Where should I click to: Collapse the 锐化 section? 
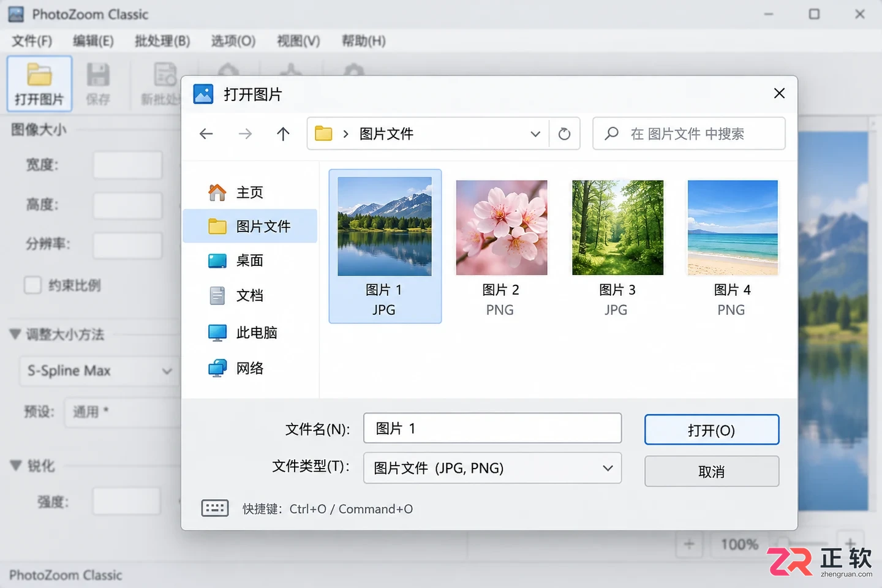coord(15,466)
